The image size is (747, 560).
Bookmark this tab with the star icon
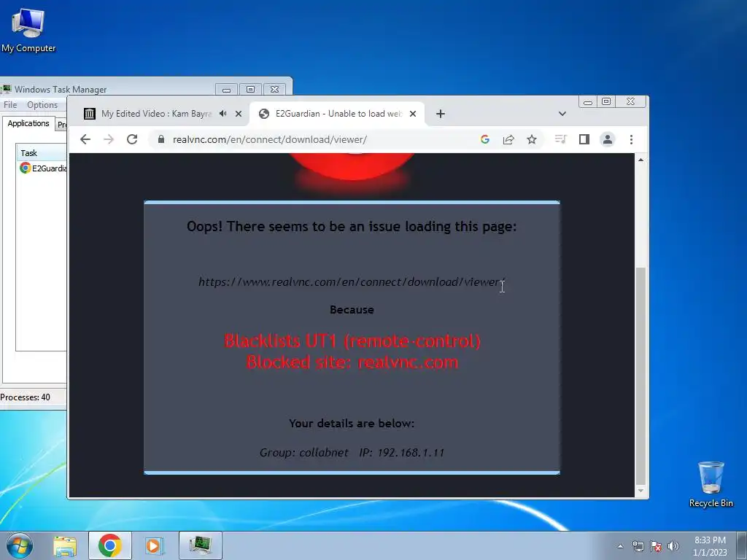click(x=532, y=139)
